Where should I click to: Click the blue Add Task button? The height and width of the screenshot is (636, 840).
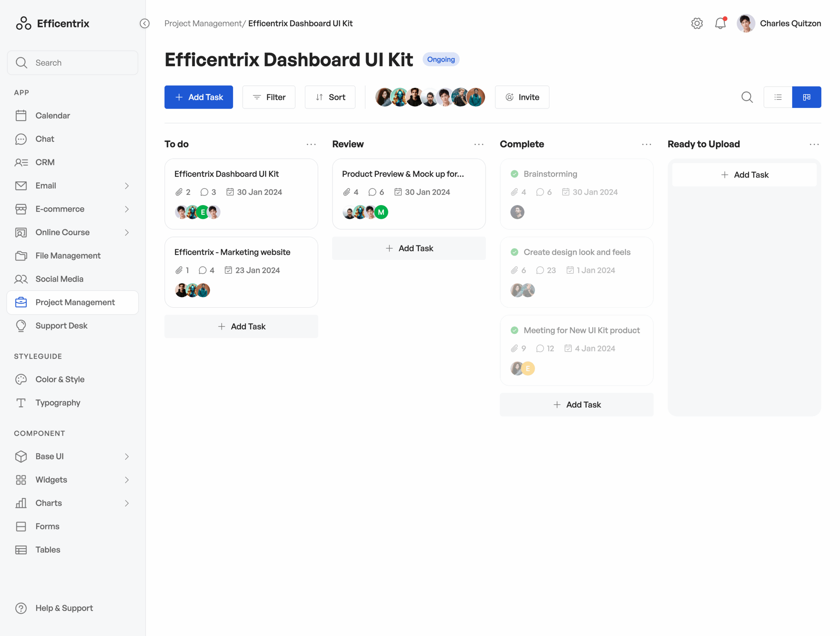[199, 97]
